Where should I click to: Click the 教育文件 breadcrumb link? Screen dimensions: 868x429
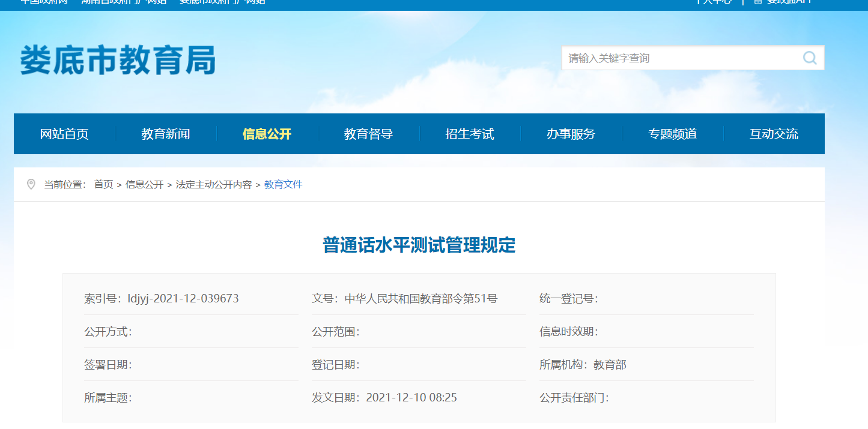point(284,185)
